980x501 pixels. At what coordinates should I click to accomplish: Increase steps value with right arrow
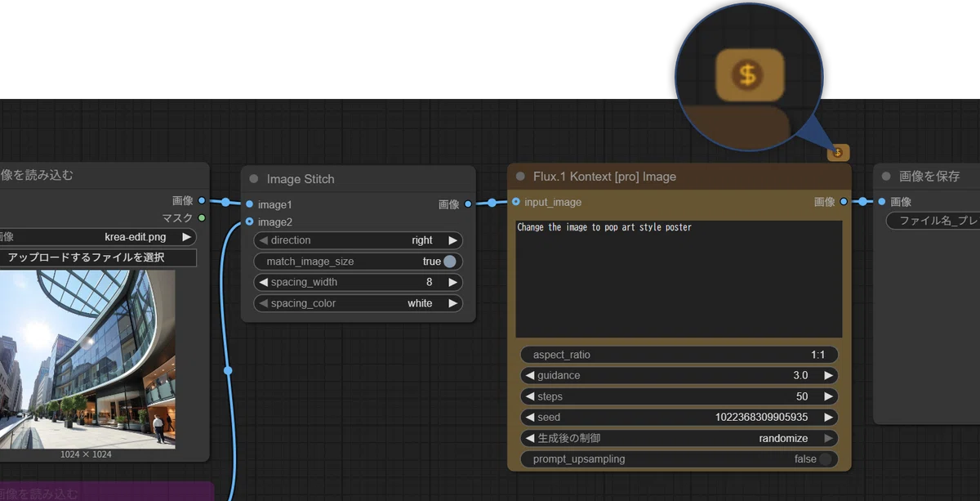coord(828,396)
